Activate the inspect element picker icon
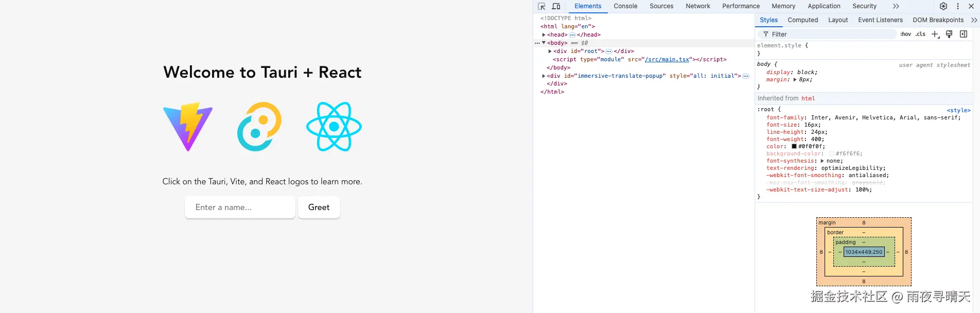Viewport: 980px width, 313px height. coord(541,6)
